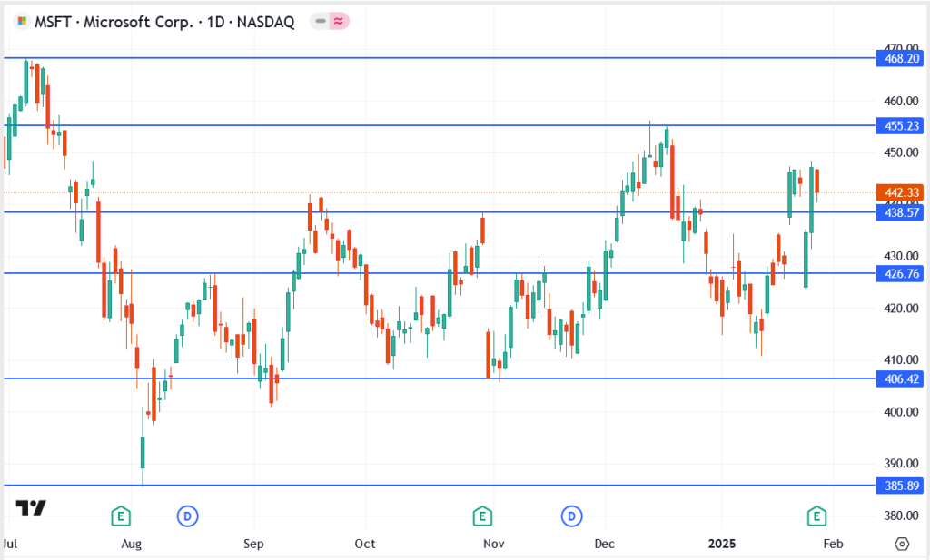Viewport: 930px width, 560px height.
Task: Toggle the gray dash pill beside NASDAQ
Action: coord(319,23)
